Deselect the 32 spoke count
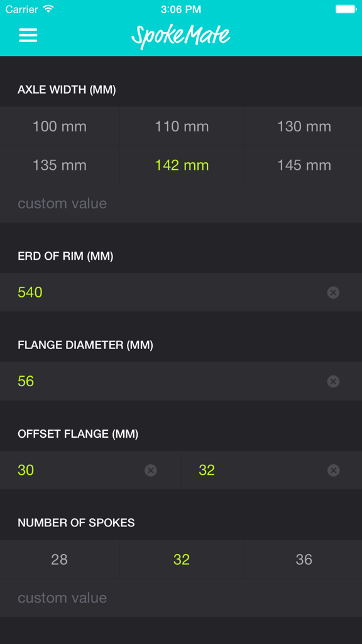 [181, 559]
